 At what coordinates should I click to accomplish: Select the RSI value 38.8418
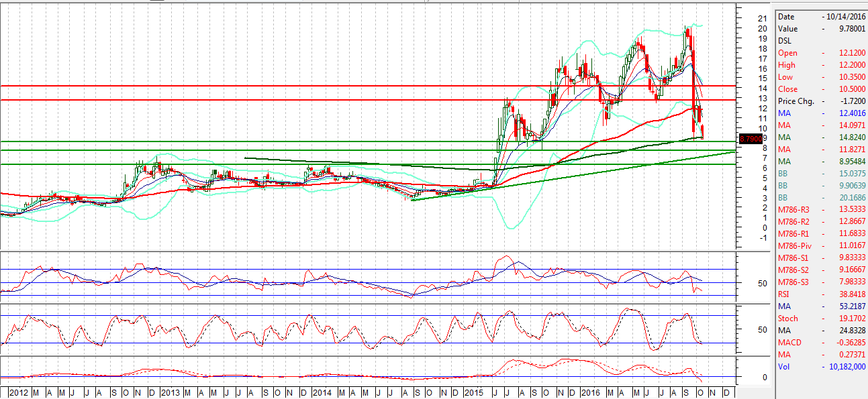tap(851, 294)
